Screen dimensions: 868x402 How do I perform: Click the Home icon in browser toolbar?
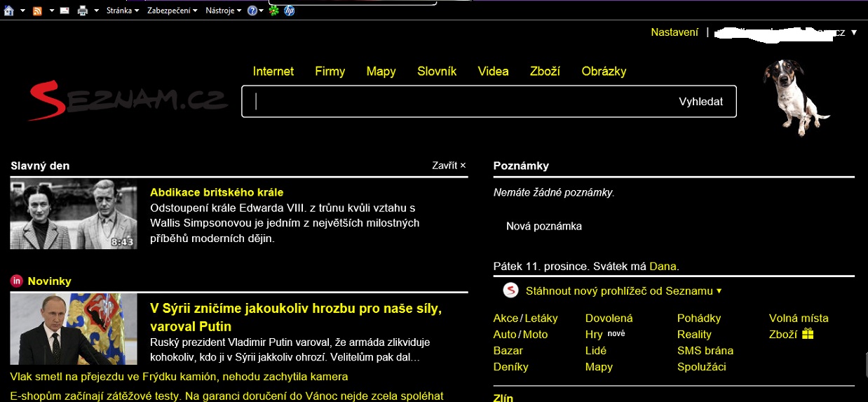[x=9, y=11]
